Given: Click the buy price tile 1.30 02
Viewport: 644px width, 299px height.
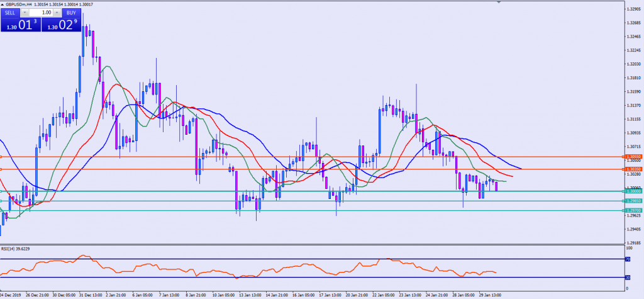Looking at the screenshot, I should pyautogui.click(x=61, y=25).
